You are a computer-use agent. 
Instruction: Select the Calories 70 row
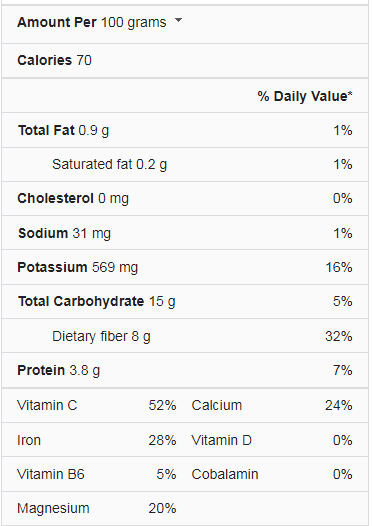[x=185, y=61]
